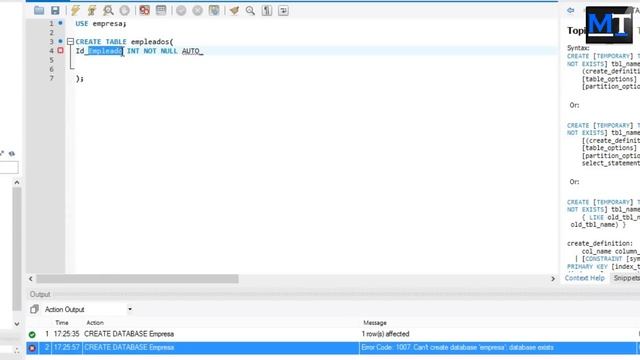Image resolution: width=640 pixels, height=360 pixels.
Task: Go back using the help panel arrow
Action: click(x=571, y=11)
